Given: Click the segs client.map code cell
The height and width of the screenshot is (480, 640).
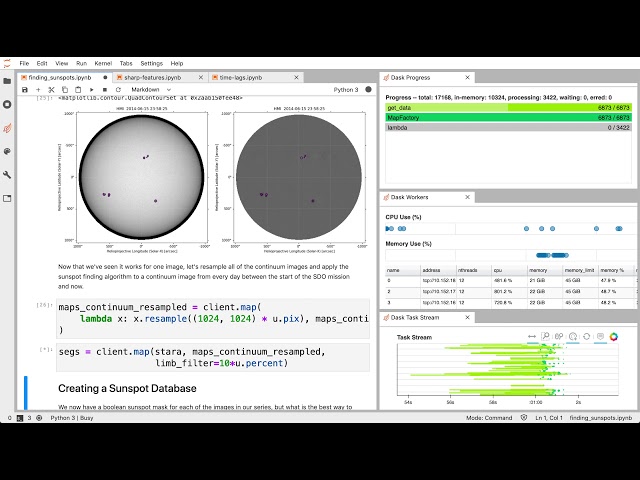Looking at the screenshot, I should point(213,357).
